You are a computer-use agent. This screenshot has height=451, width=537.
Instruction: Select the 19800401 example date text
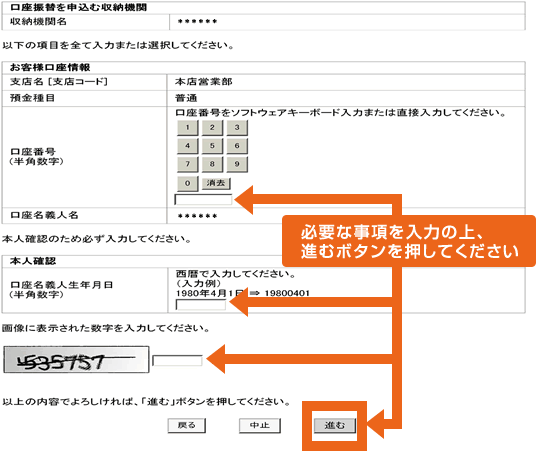click(x=287, y=293)
